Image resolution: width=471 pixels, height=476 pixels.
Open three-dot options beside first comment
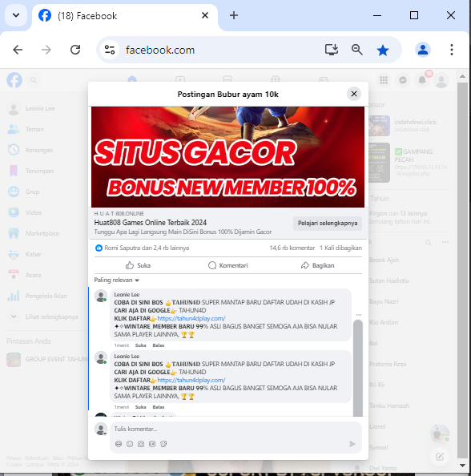pyautogui.click(x=359, y=315)
